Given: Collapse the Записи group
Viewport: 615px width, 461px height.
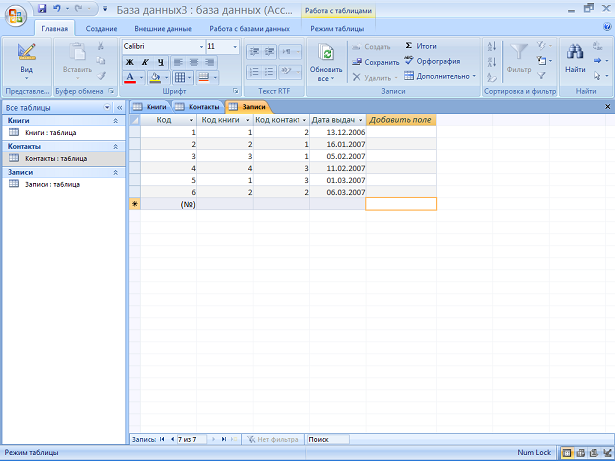Looking at the screenshot, I should (116, 173).
